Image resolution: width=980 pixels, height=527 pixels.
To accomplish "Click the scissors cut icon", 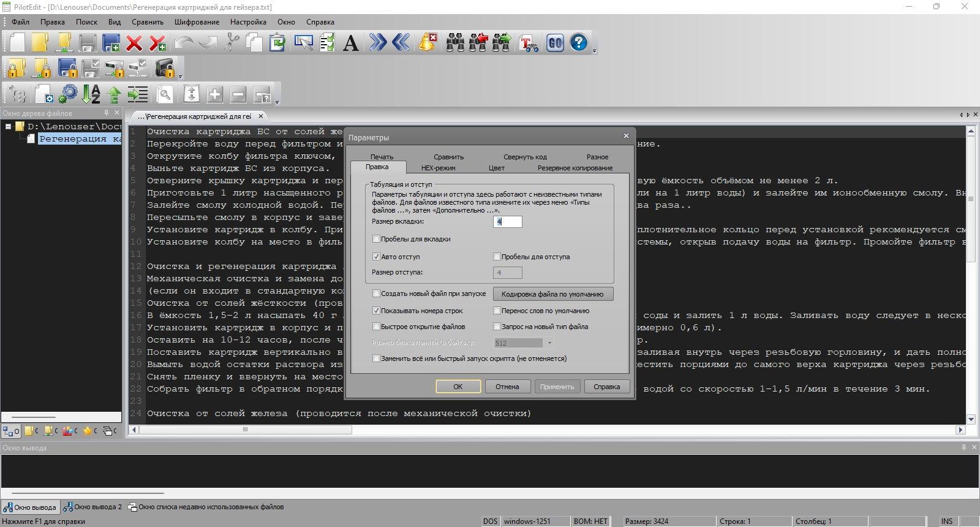I will 231,42.
